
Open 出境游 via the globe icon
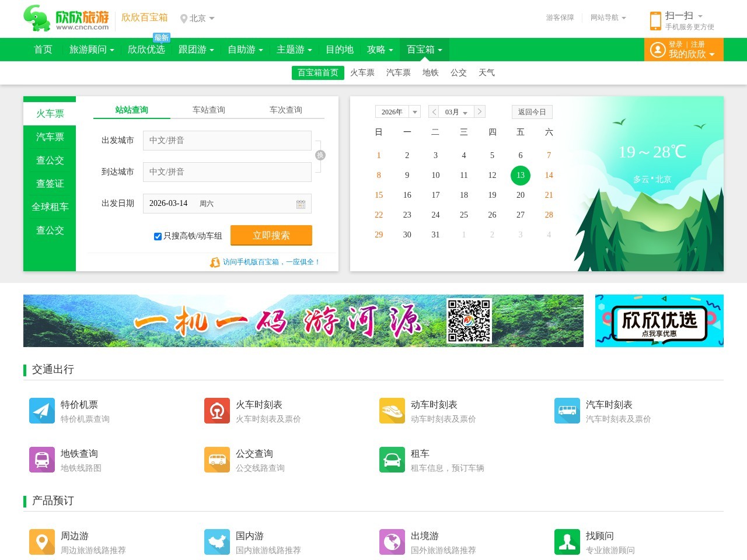(x=392, y=542)
